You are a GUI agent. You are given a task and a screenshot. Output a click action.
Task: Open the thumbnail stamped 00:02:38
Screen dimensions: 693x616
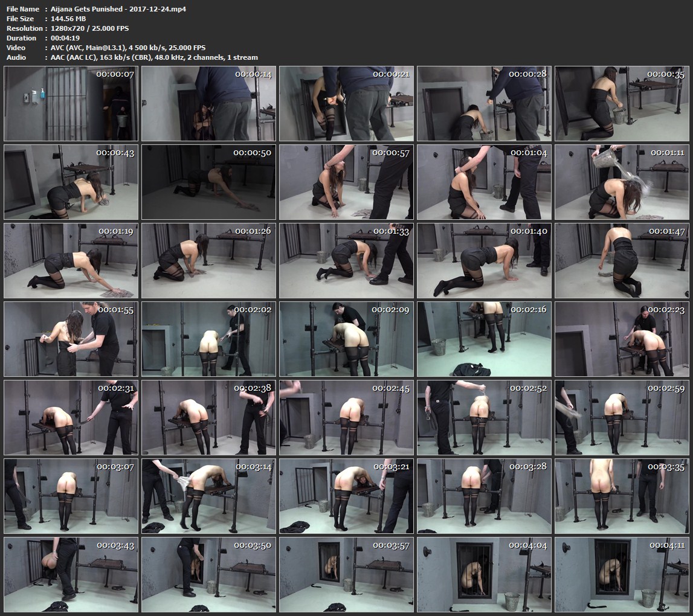pos(208,417)
